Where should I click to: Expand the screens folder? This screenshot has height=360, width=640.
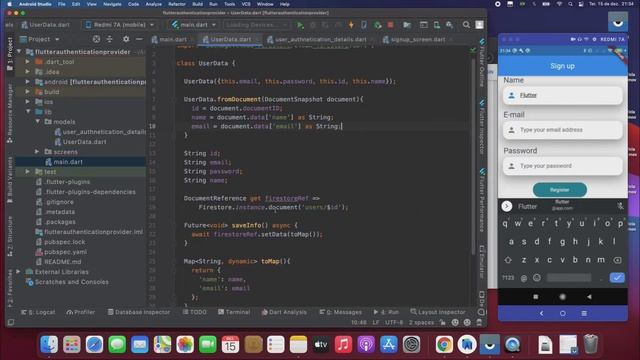coord(38,151)
